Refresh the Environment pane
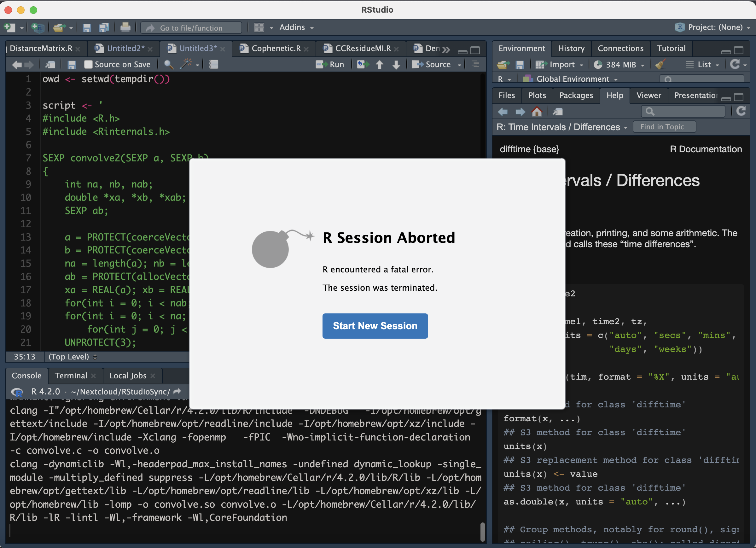The width and height of the screenshot is (756, 548). pyautogui.click(x=736, y=64)
